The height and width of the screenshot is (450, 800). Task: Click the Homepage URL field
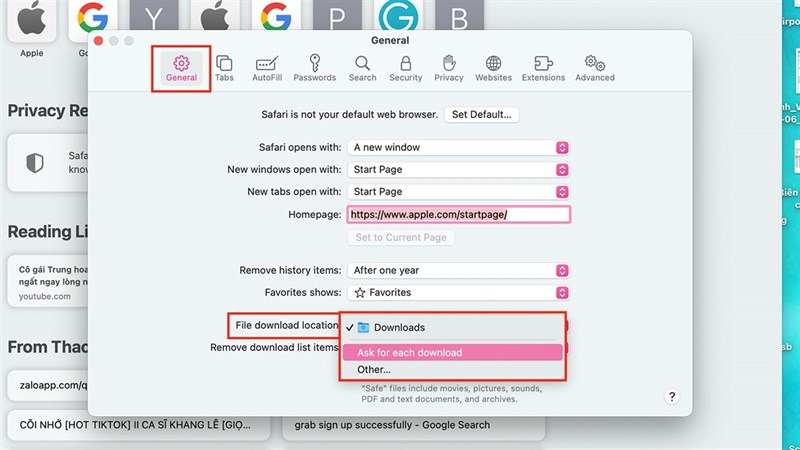[x=458, y=214]
